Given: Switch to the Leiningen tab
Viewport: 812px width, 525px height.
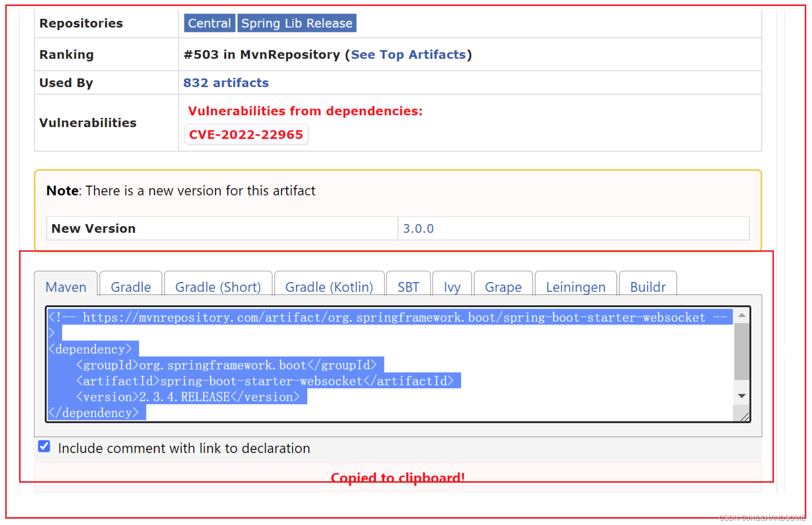Looking at the screenshot, I should coord(576,287).
